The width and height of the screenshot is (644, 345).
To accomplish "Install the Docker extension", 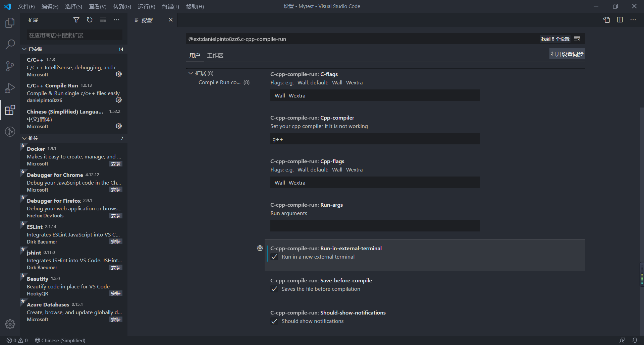I will click(x=116, y=164).
